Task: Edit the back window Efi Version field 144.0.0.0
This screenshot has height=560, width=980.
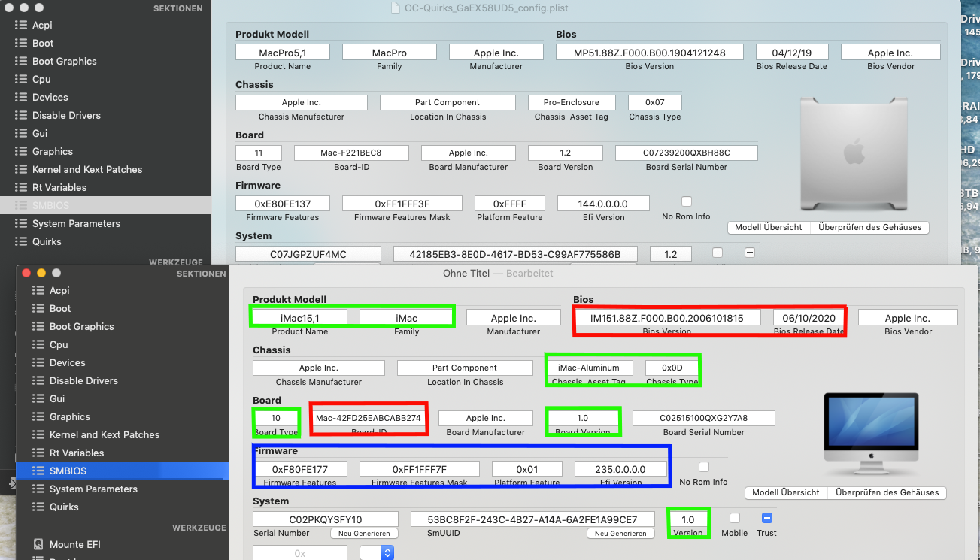Action: click(x=604, y=204)
